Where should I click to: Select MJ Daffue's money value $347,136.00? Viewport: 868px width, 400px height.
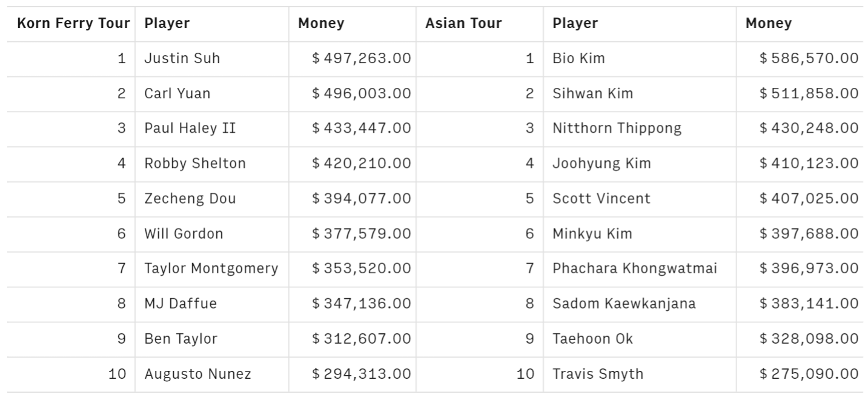361,304
